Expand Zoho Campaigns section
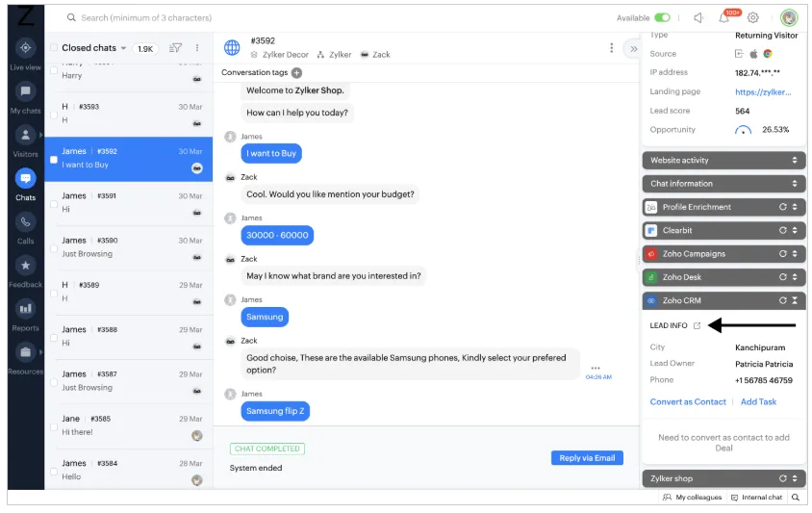The height and width of the screenshot is (513, 812). (795, 254)
